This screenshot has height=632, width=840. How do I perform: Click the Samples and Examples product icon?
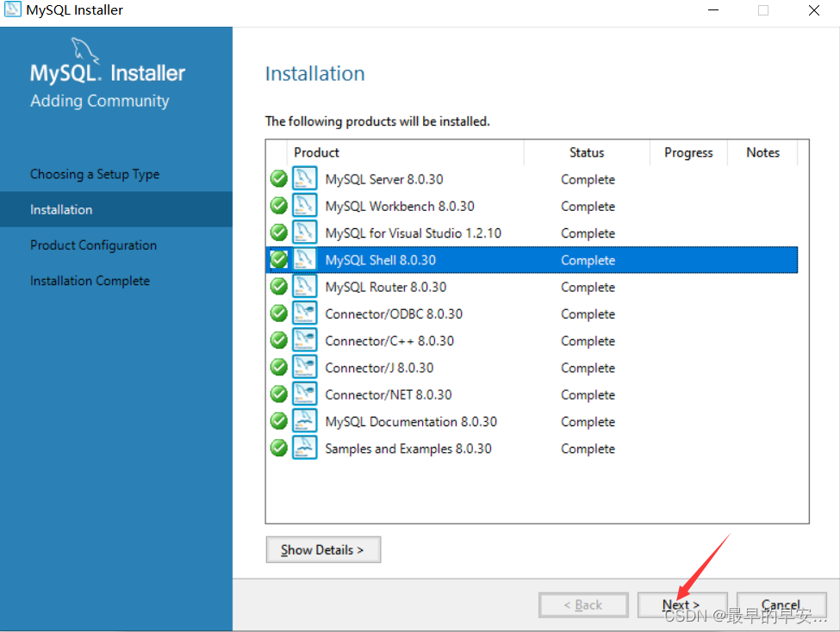coord(304,448)
